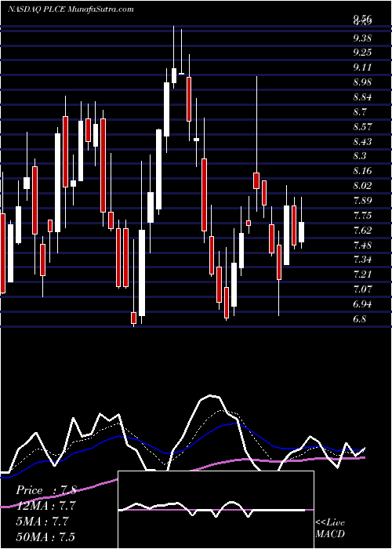Click the NASDAQ PLCE chart title
Screen dimensions: 392x549
71,9
